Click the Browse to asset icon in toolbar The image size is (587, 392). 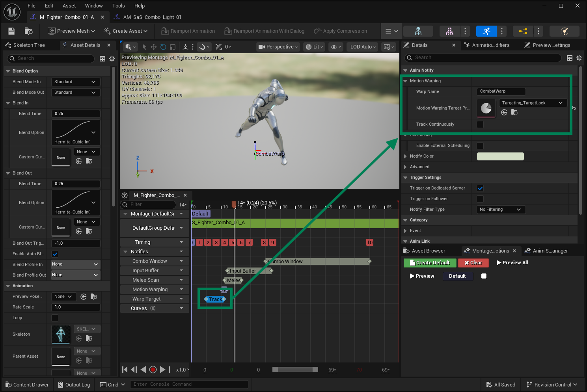[28, 31]
